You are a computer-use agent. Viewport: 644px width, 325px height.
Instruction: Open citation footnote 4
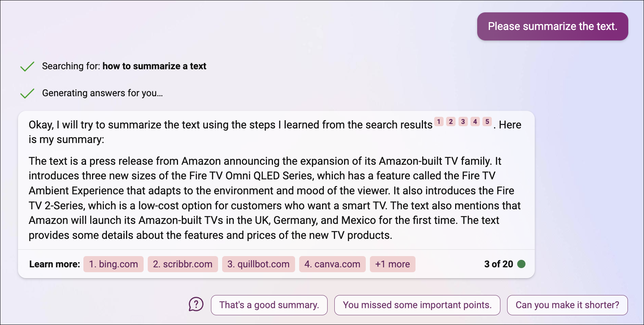pos(475,121)
